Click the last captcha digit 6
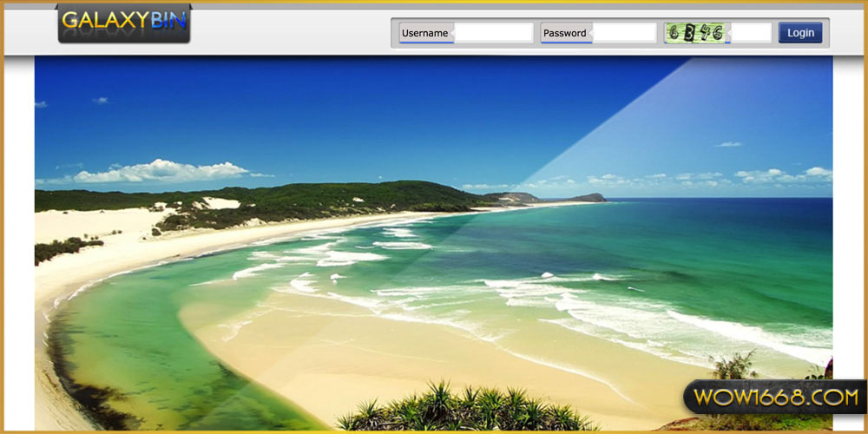Viewport: 868px width, 434px height. 716,33
